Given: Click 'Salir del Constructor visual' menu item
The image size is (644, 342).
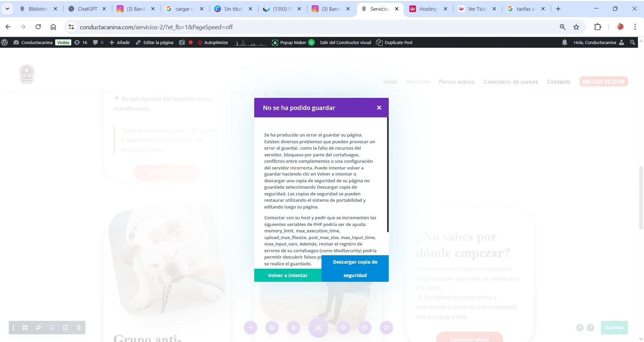Looking at the screenshot, I should pos(345,42).
